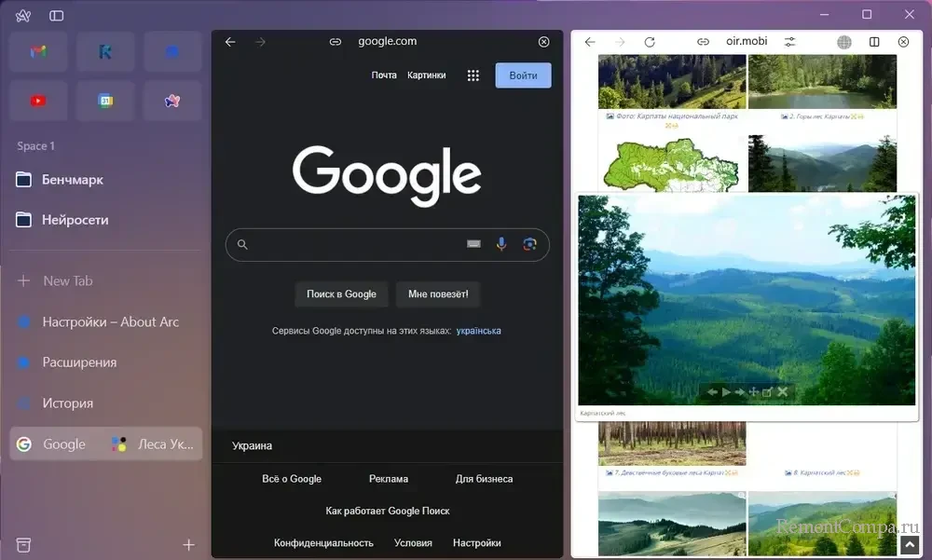The width and height of the screenshot is (932, 560).
Task: Click the Arc logo menu icon
Action: pyautogui.click(x=23, y=16)
